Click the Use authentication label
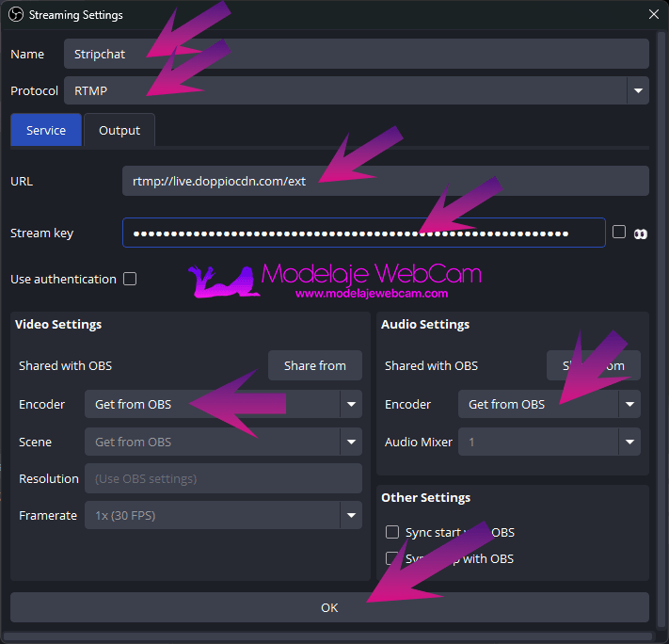669x644 pixels. pyautogui.click(x=63, y=280)
